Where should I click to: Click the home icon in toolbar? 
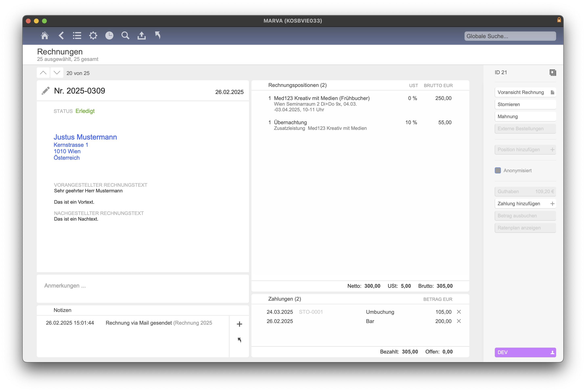[45, 36]
